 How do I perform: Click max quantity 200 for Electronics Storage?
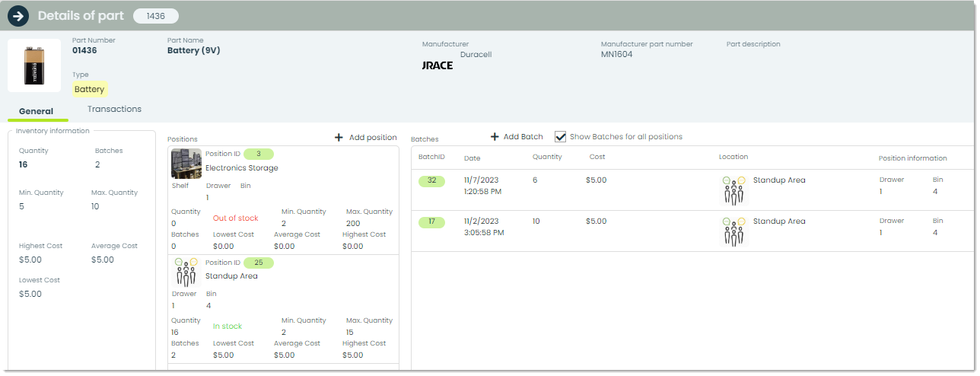click(x=353, y=224)
